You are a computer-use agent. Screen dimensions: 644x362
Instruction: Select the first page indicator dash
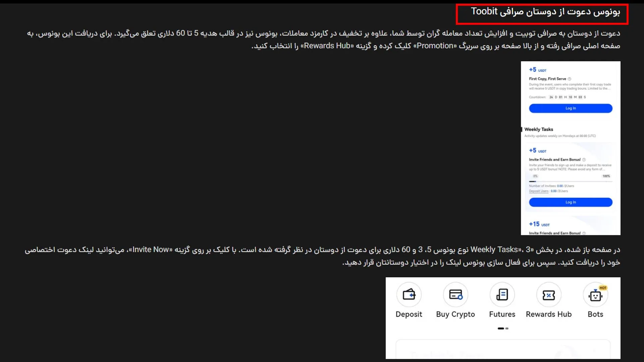coord(501,328)
